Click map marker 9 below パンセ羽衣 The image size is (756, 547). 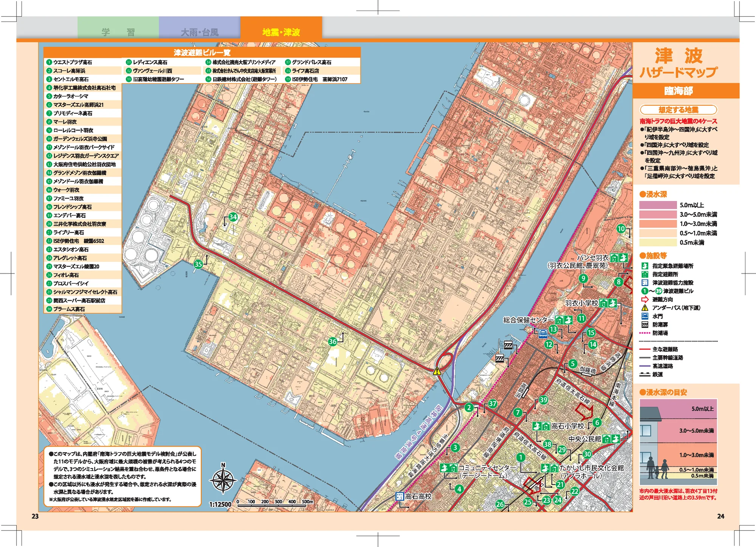[583, 278]
